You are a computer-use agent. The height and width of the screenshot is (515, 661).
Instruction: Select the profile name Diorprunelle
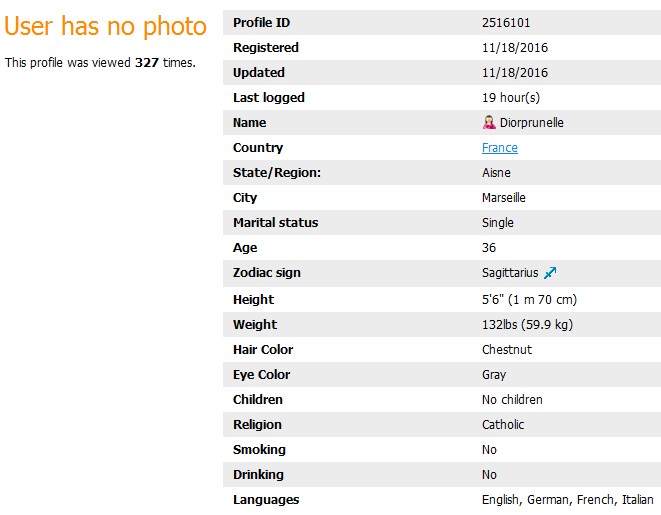532,123
